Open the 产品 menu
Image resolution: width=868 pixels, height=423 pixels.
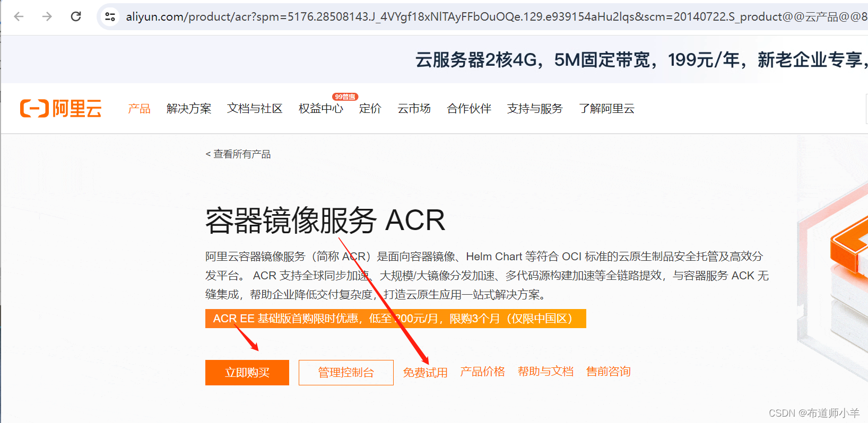coord(139,109)
